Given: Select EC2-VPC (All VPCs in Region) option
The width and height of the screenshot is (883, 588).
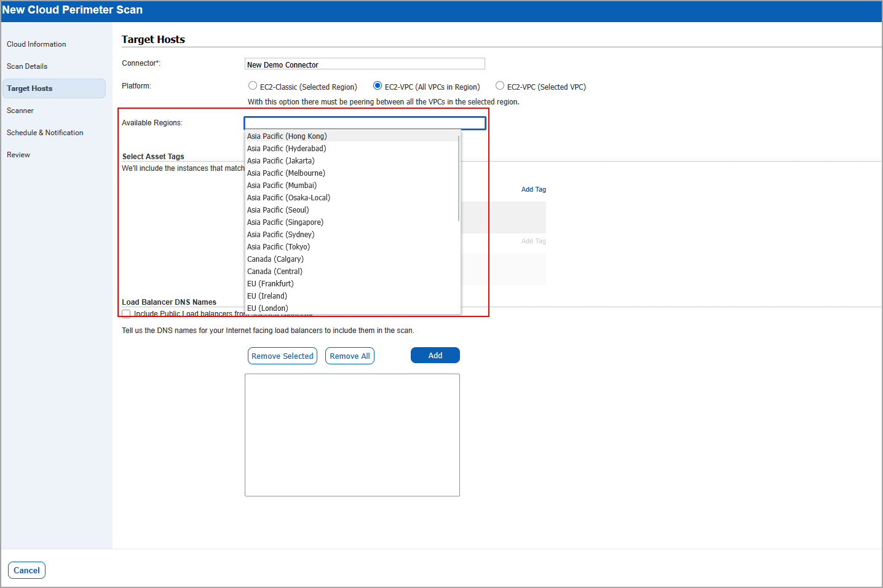Looking at the screenshot, I should tap(378, 86).
